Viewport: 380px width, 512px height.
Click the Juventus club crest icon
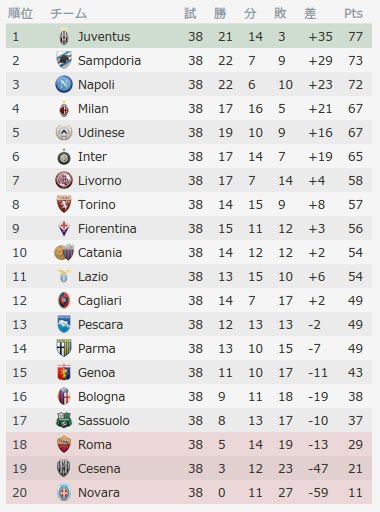tap(64, 37)
